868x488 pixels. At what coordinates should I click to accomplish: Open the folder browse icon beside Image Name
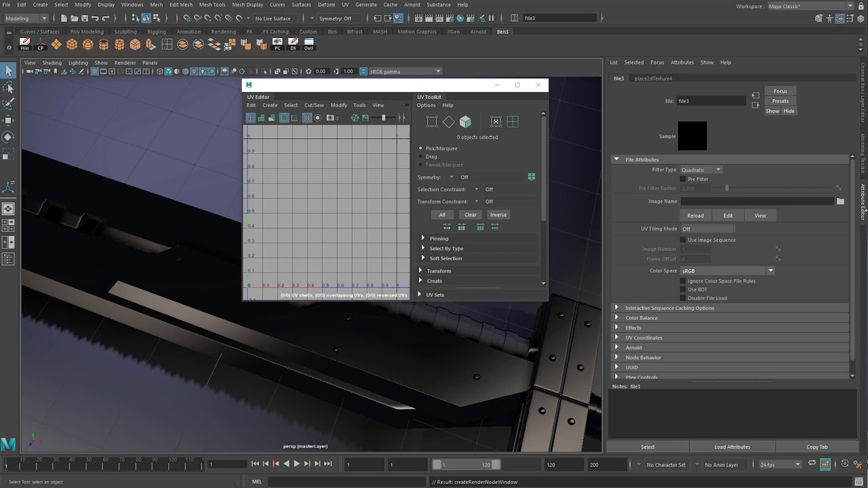(840, 201)
